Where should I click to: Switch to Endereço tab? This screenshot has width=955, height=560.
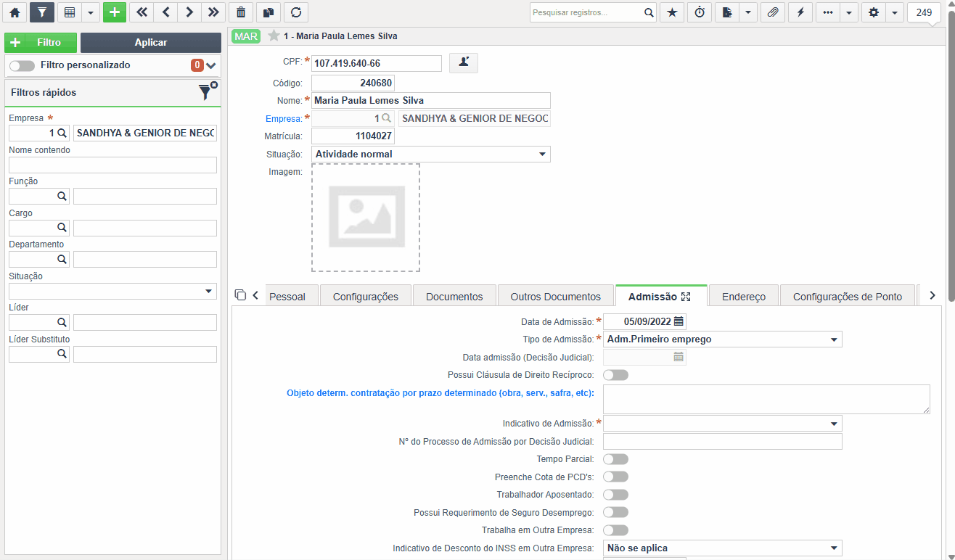coord(744,297)
